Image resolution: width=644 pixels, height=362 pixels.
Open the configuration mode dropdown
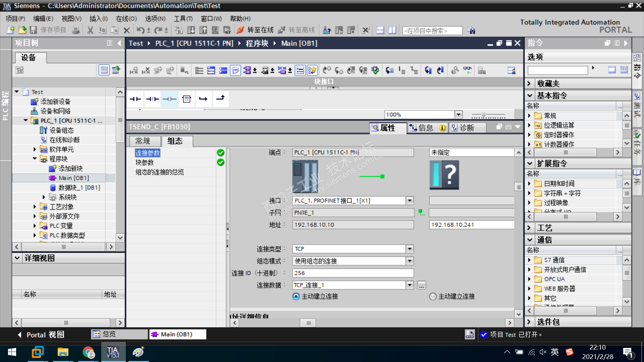[x=410, y=261]
